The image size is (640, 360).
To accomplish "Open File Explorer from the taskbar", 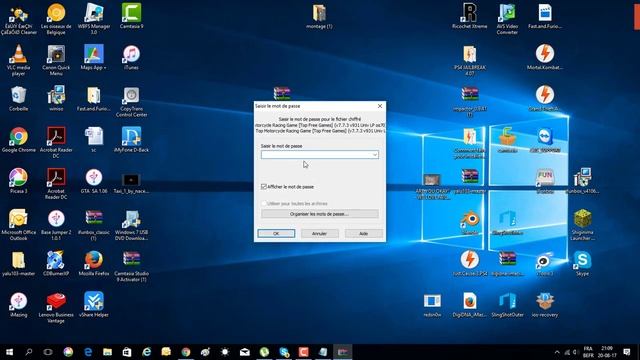I will coord(107,352).
